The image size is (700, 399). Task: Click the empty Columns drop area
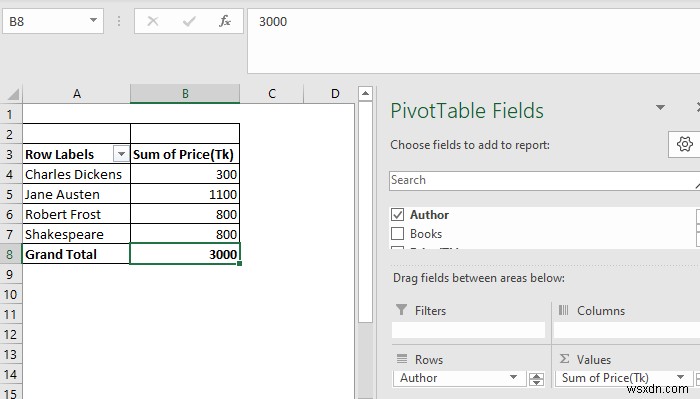627,330
